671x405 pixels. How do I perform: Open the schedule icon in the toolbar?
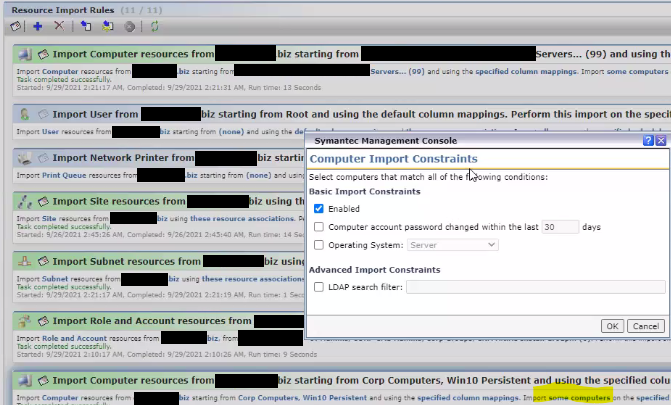point(15,27)
